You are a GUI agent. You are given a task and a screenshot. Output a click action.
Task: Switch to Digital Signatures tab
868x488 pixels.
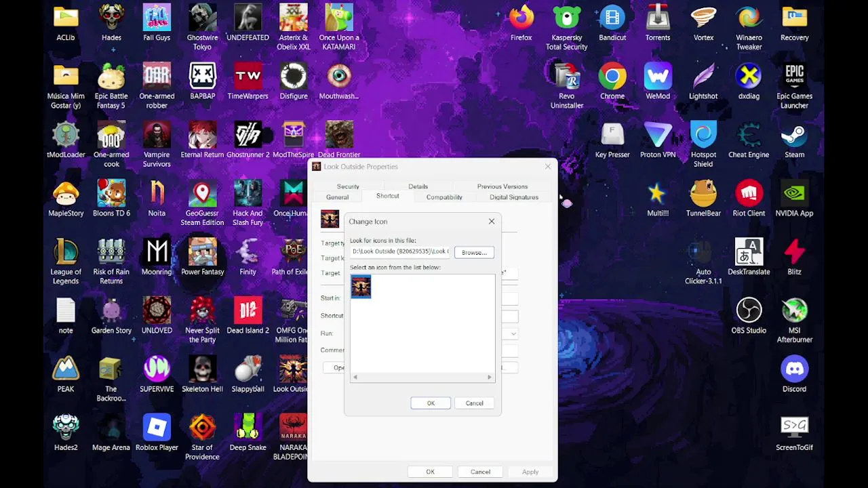coord(514,197)
